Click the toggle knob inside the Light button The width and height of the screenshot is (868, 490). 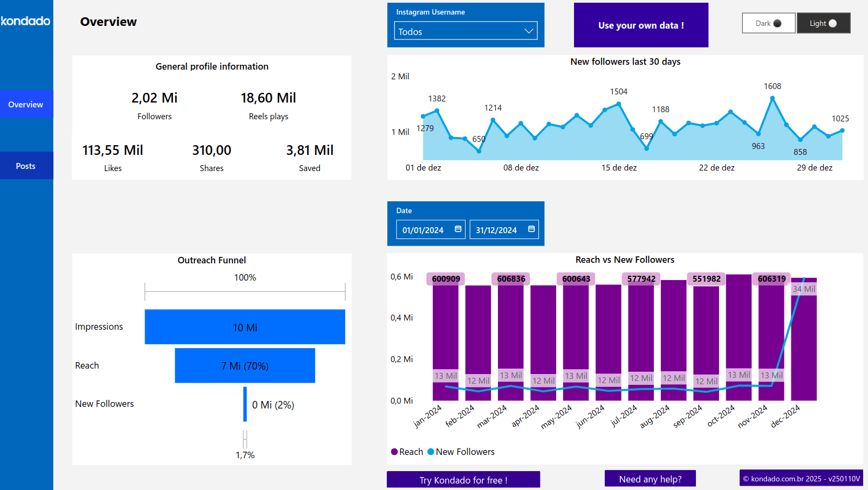point(834,23)
